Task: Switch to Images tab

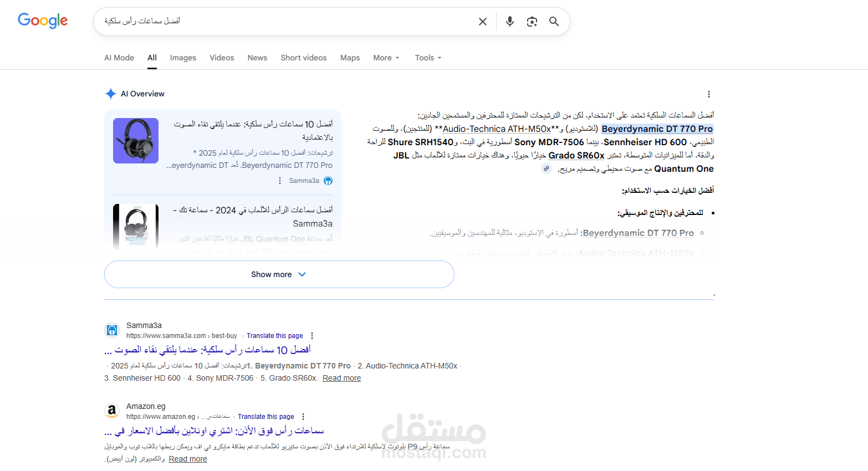Action: (x=183, y=58)
